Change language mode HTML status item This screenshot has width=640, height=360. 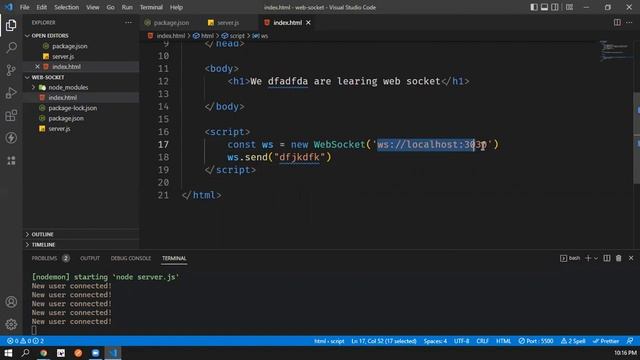(503, 341)
